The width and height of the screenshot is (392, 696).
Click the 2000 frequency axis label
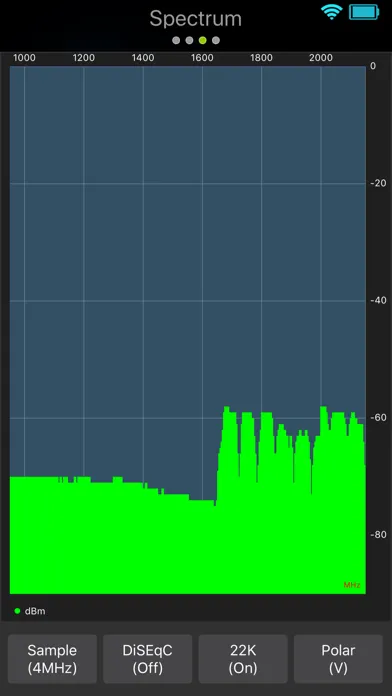tap(321, 58)
